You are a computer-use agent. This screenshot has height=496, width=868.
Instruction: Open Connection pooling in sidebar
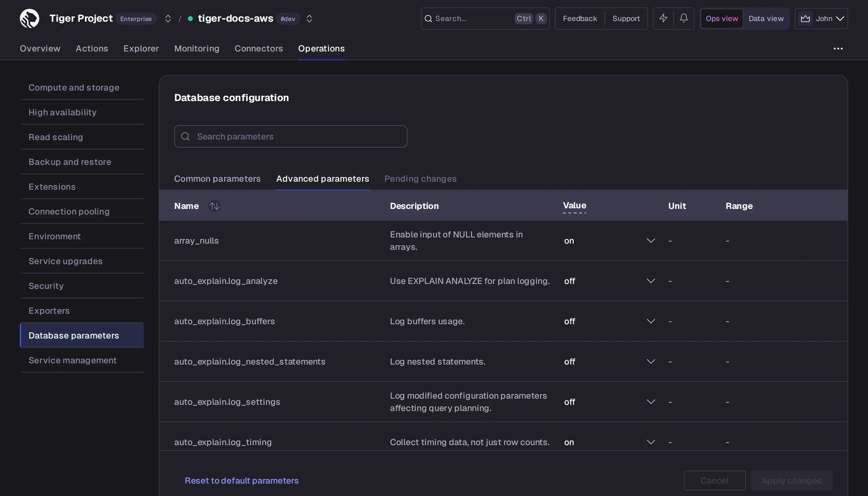coord(82,211)
